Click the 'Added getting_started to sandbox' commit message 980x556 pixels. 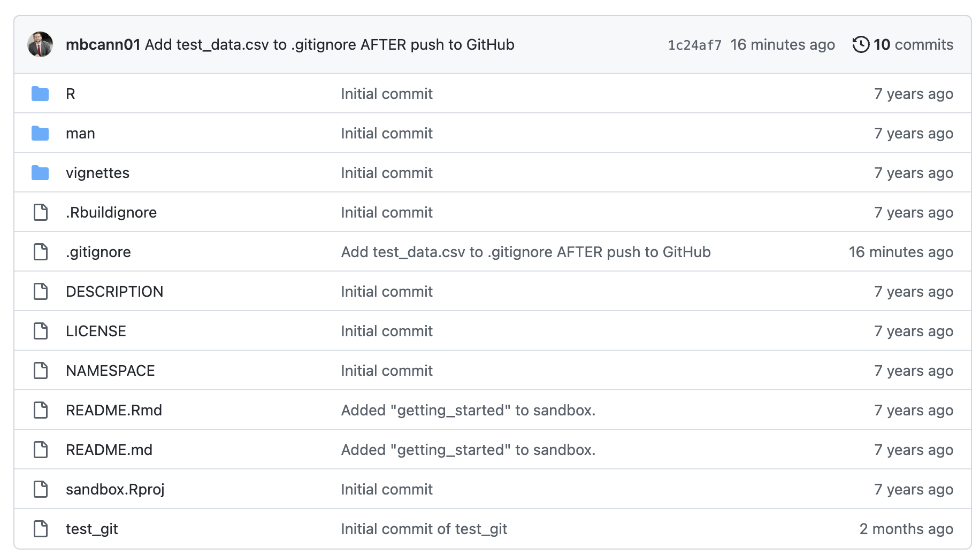point(468,410)
